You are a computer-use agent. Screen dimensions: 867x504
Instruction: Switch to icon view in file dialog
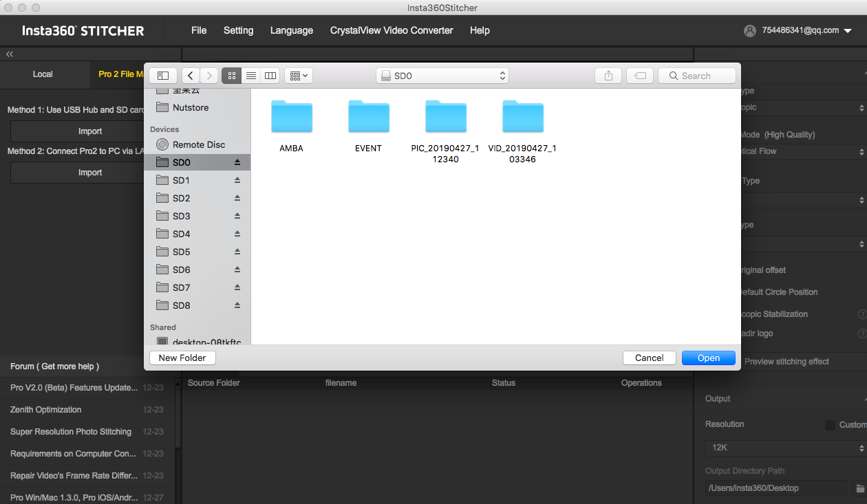[x=232, y=76]
